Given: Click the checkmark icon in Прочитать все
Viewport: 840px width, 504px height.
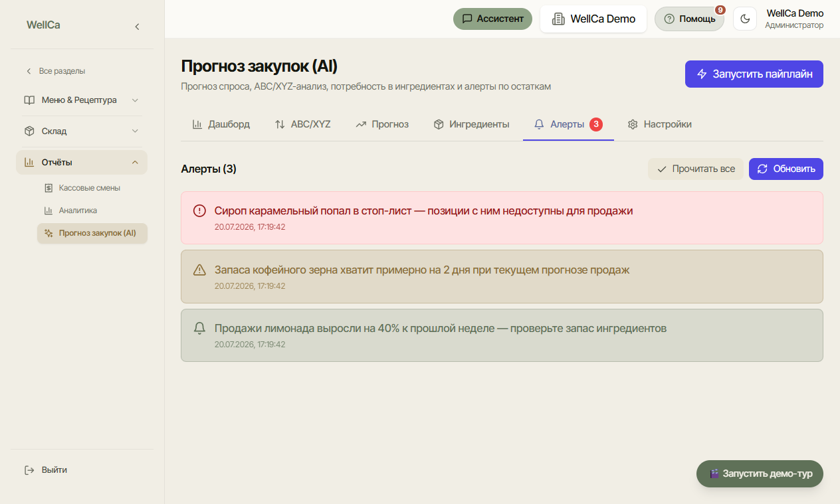Looking at the screenshot, I should [x=661, y=169].
